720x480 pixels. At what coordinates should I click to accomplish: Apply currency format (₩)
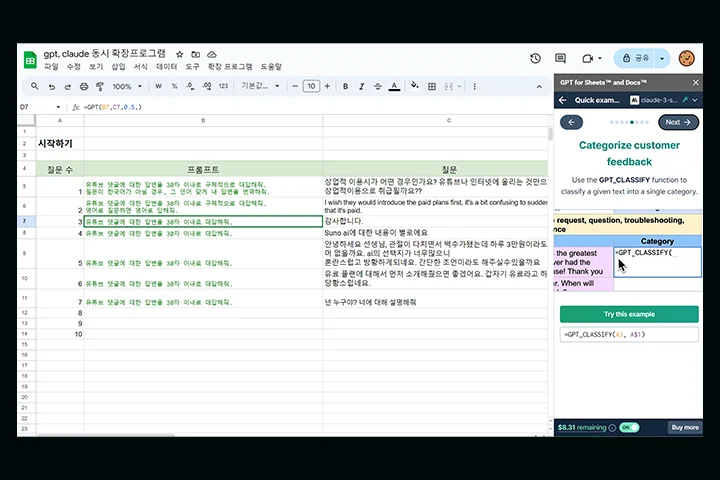tap(158, 86)
